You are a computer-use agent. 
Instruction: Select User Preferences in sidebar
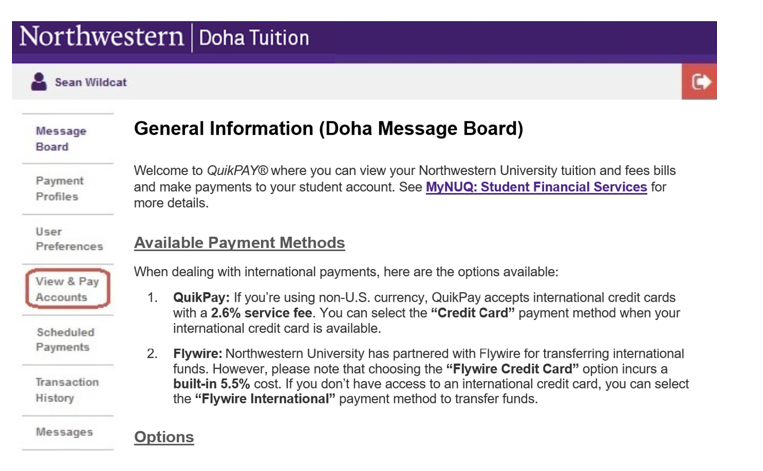(69, 239)
